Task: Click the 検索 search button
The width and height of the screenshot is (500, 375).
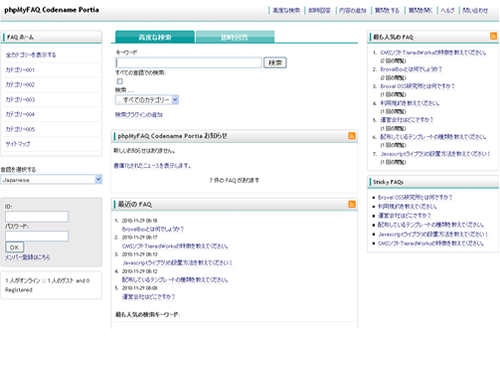Action: [275, 63]
